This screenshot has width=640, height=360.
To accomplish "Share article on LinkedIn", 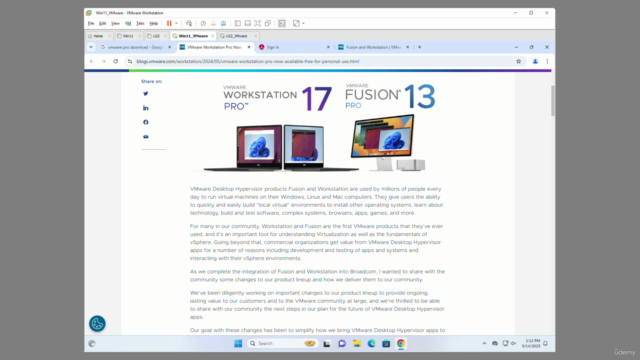I will tap(146, 108).
